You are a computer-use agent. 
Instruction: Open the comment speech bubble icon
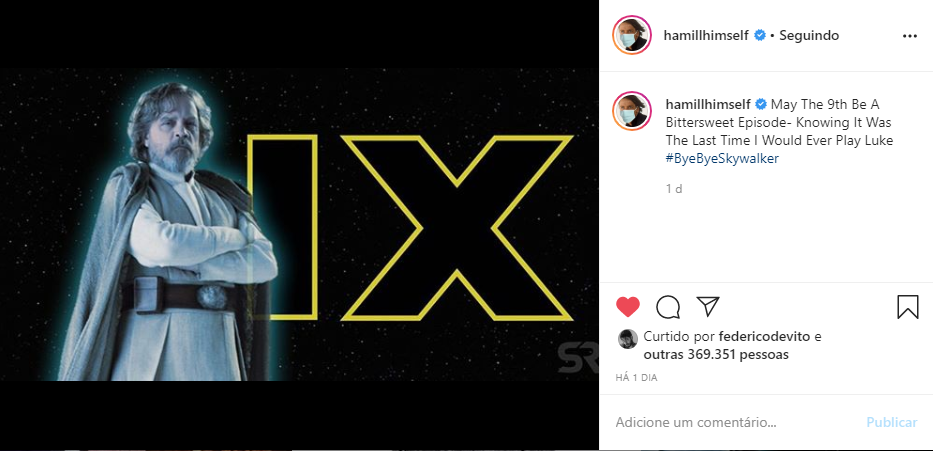[668, 307]
